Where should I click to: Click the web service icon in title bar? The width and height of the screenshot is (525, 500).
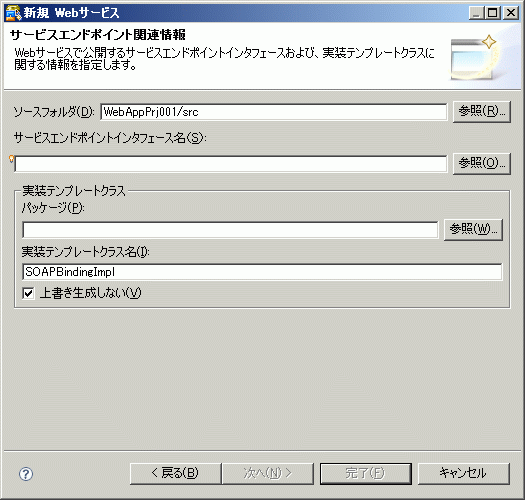click(14, 13)
